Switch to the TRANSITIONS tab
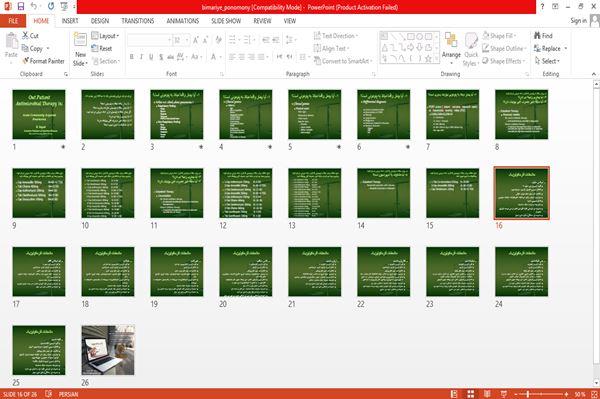600x399 pixels. pyautogui.click(x=138, y=21)
